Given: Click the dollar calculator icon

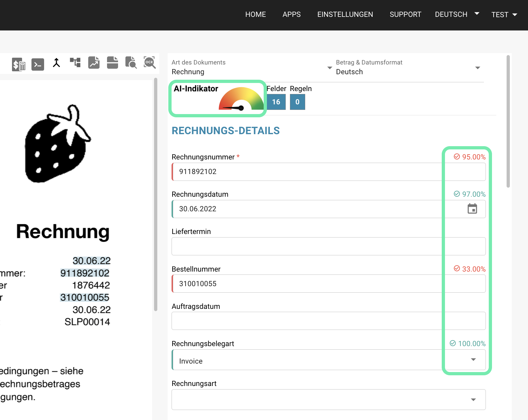Looking at the screenshot, I should tap(19, 64).
